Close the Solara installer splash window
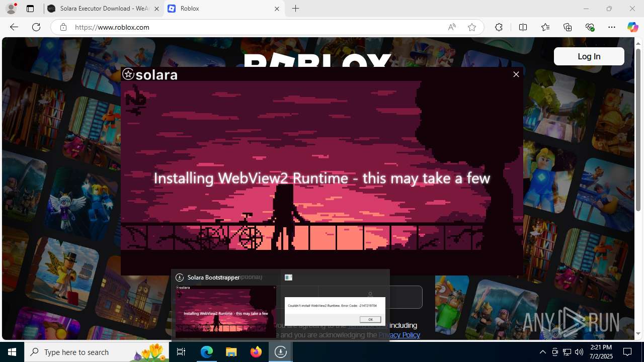 click(x=516, y=74)
